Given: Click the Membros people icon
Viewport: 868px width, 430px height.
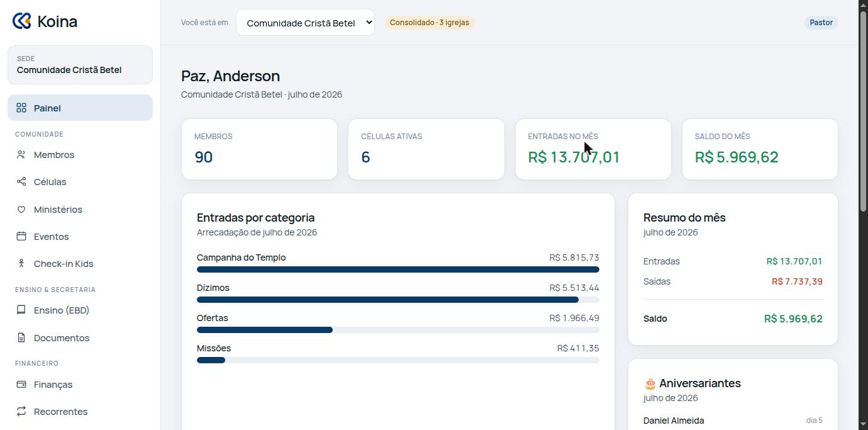Looking at the screenshot, I should [21, 154].
